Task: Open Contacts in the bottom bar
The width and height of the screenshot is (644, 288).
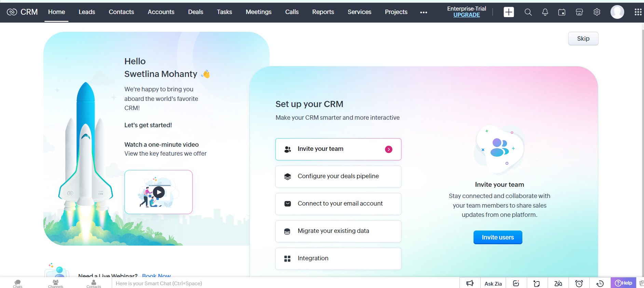Action: pos(94,283)
